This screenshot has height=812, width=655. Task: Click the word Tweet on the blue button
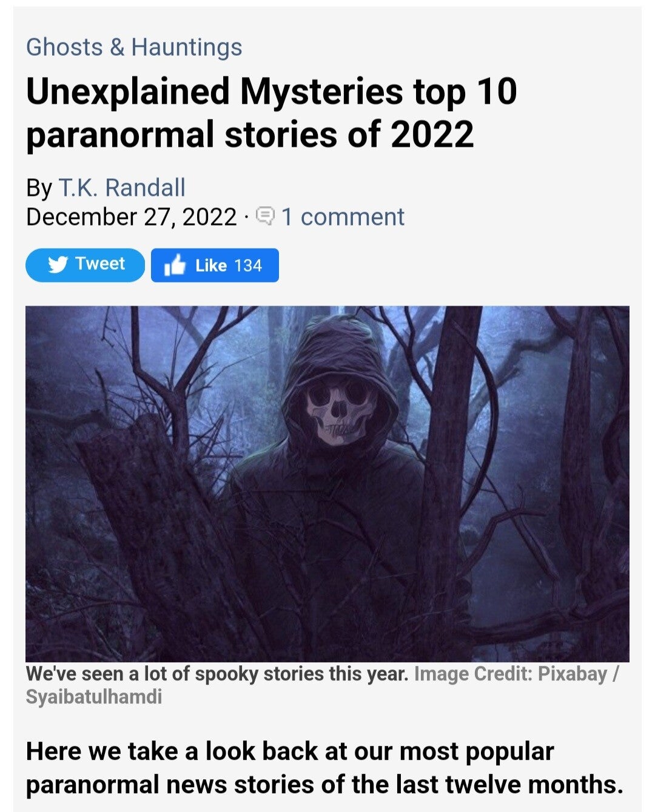(x=100, y=264)
